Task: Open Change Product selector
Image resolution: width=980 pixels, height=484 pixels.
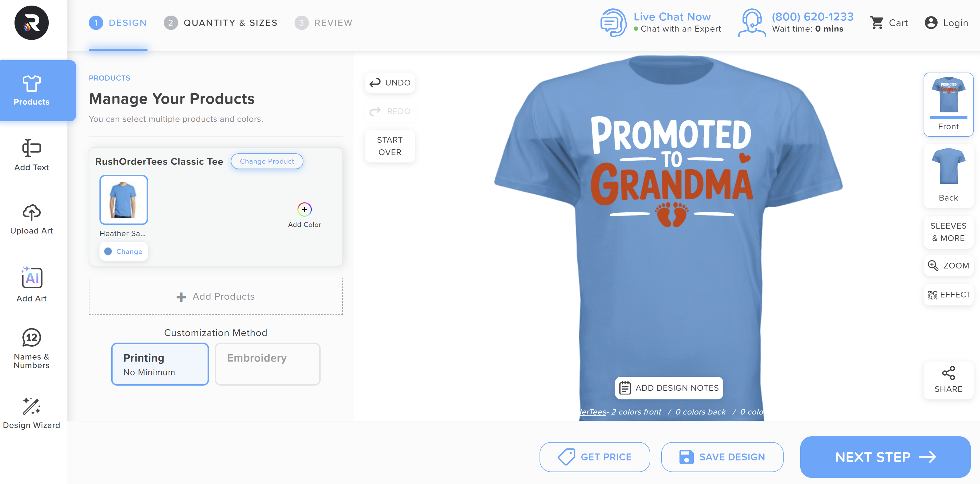Action: [x=267, y=161]
